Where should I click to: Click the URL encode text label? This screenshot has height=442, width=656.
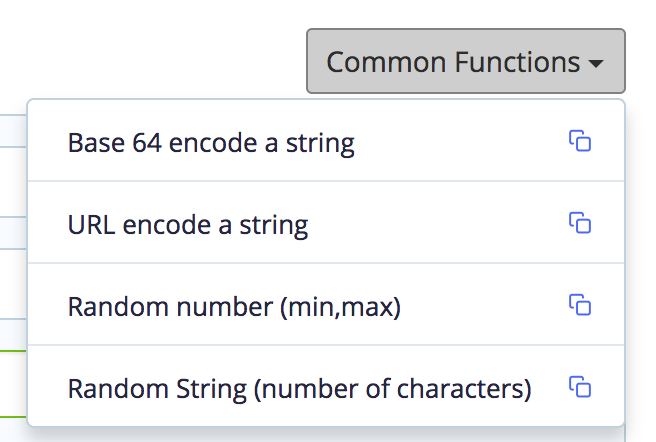pyautogui.click(x=188, y=225)
